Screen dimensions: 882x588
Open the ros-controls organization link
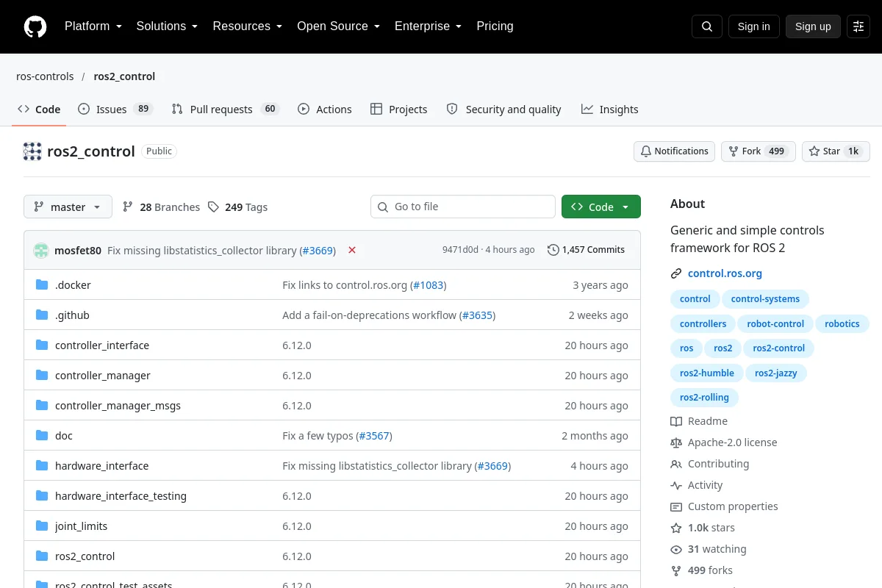pos(45,76)
